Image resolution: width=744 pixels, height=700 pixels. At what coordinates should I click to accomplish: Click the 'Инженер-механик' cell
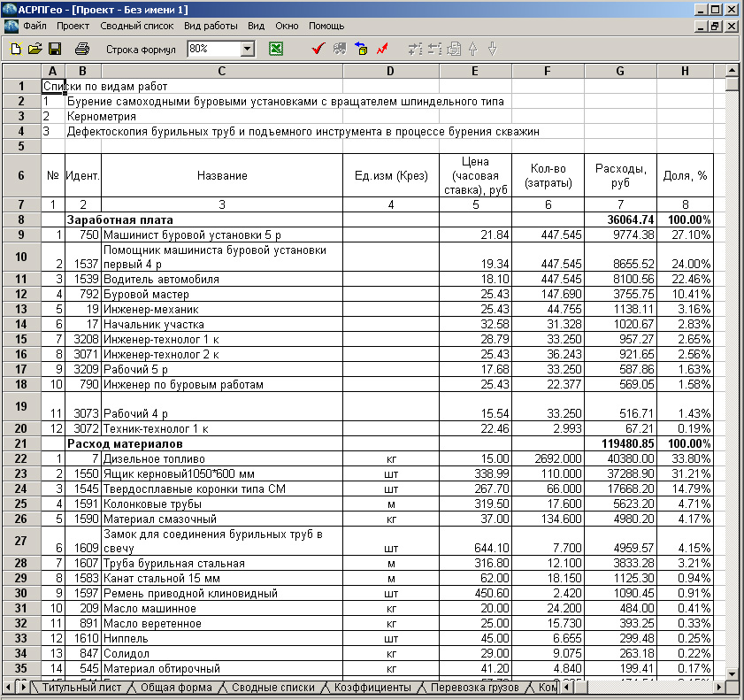222,310
